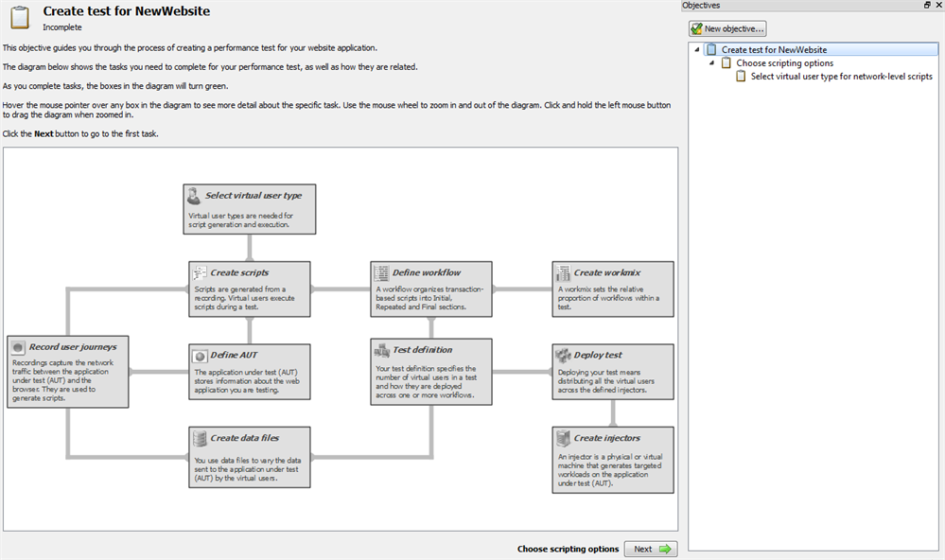Collapse the Choose scripting options tree node

[712, 63]
